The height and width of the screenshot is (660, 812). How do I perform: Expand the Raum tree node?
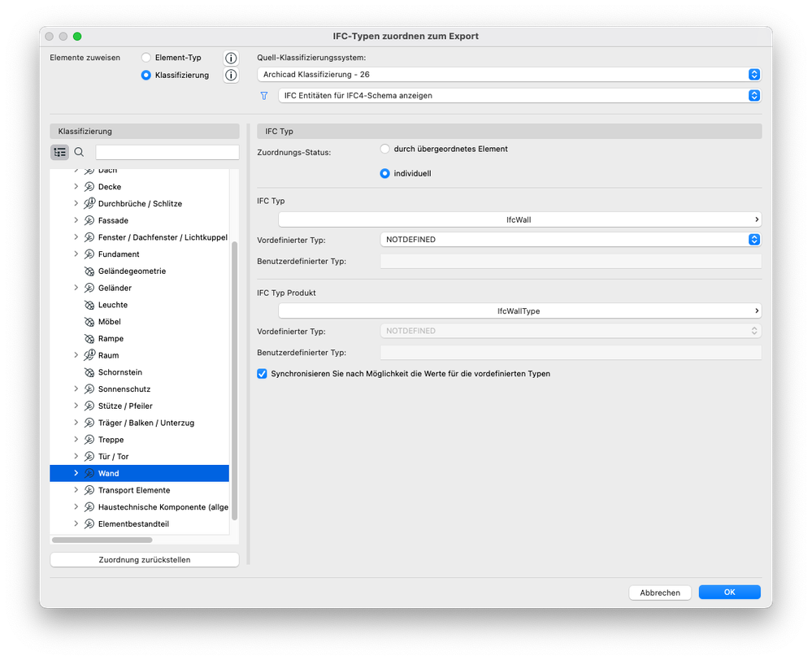(x=76, y=355)
